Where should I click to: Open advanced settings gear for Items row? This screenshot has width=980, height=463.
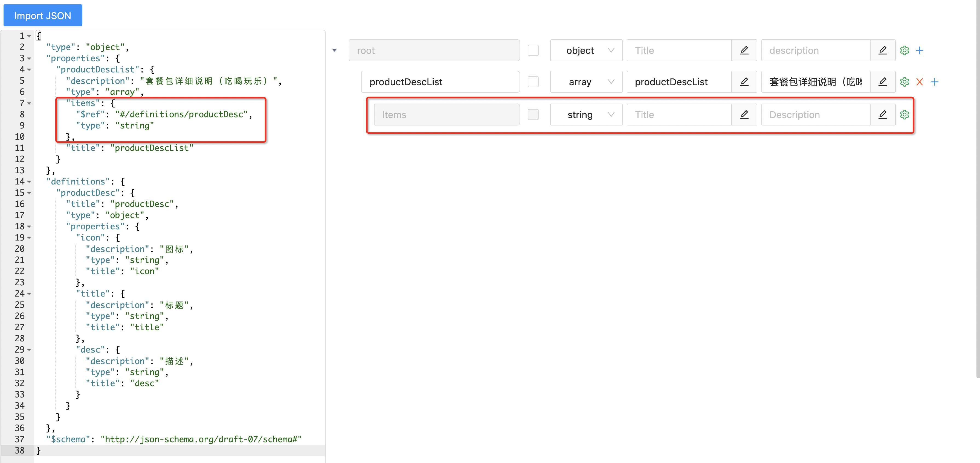click(904, 115)
